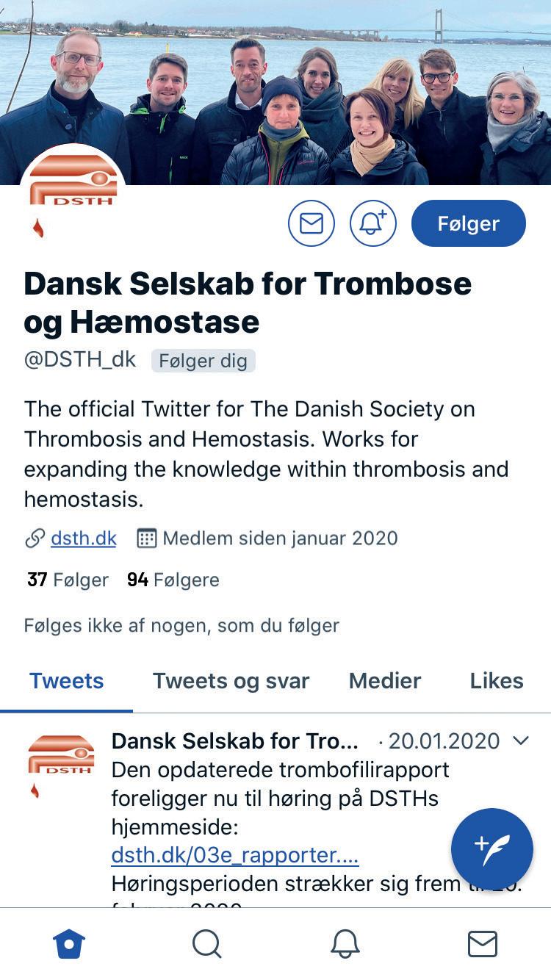Tap the direct message envelope icon on profile
This screenshot has width=551, height=980.
(x=311, y=223)
